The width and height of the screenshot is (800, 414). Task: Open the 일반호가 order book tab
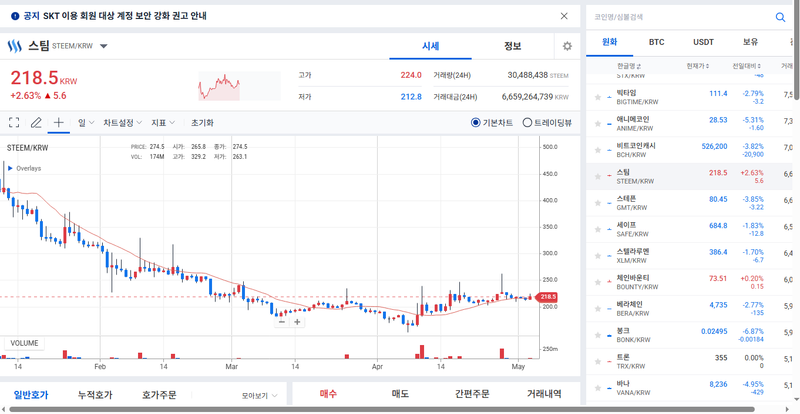tap(31, 395)
